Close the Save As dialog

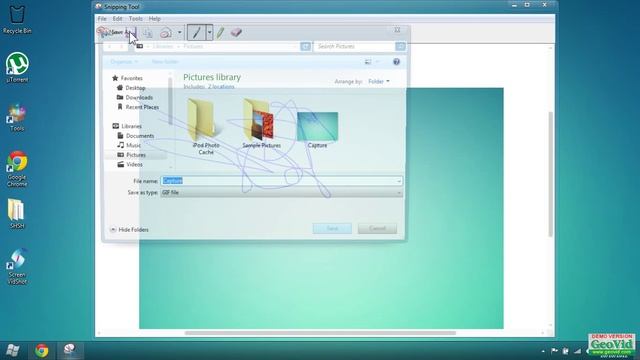(397, 30)
